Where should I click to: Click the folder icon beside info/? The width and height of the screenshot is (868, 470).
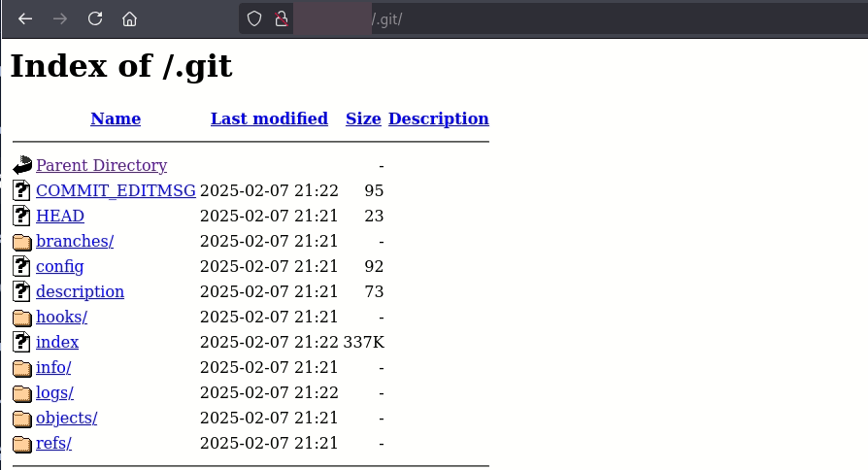[22, 368]
